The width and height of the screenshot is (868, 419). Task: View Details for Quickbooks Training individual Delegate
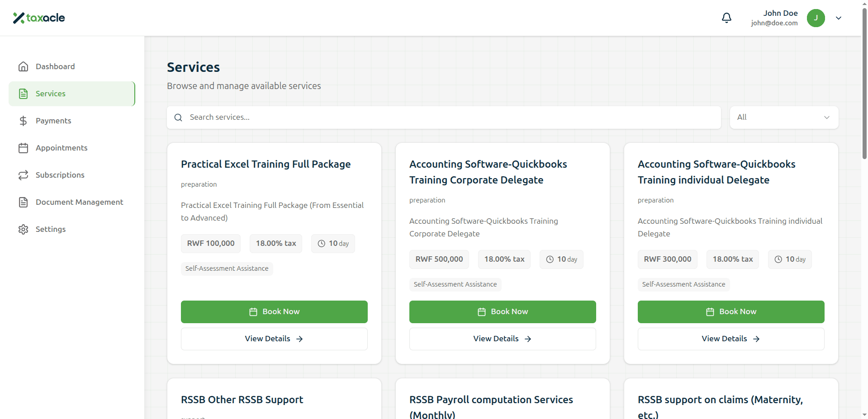(x=730, y=339)
